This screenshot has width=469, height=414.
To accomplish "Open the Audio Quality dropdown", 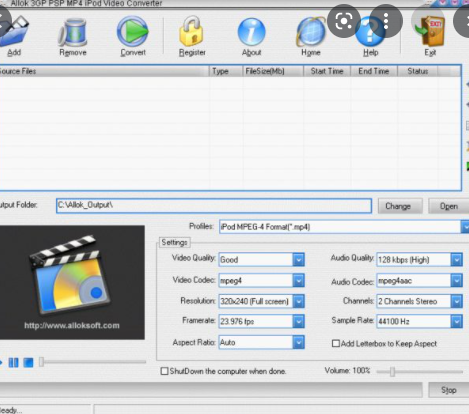I will coord(456,259).
